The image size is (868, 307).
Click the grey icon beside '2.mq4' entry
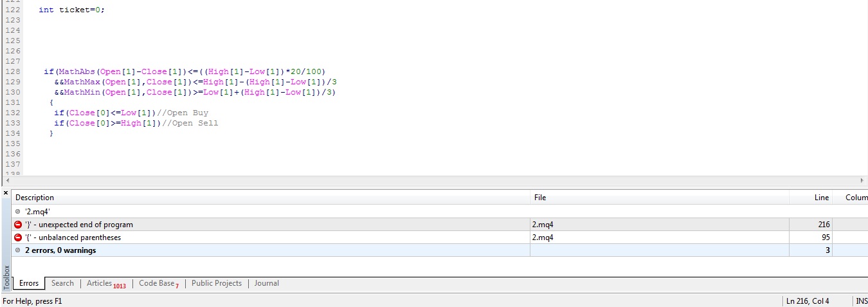point(18,211)
